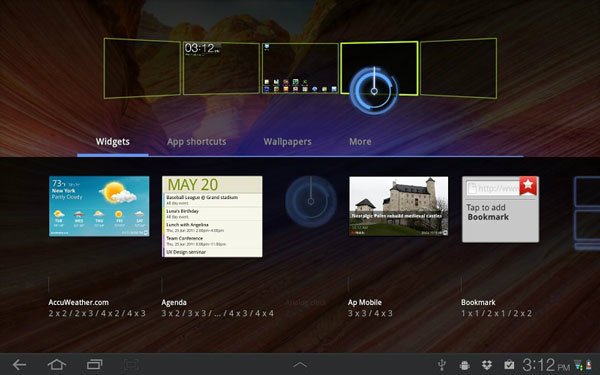Select the home screen panel showing 03:12 clock
Screen dimensions: 600x375
coord(221,68)
